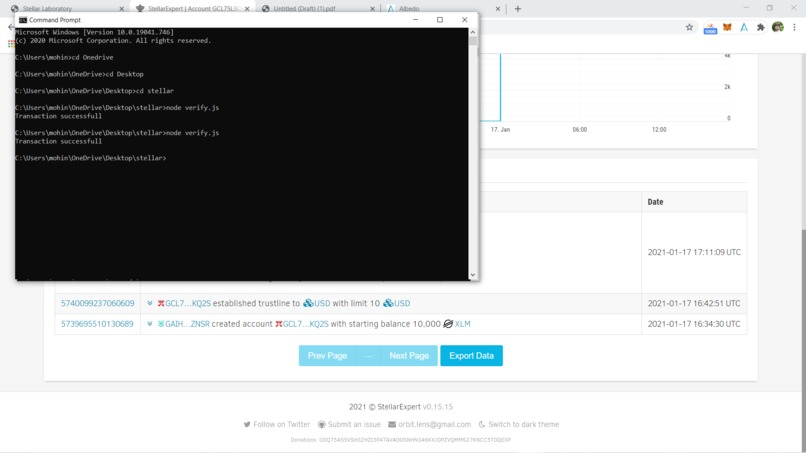This screenshot has height=453, width=806.
Task: Focus the Command Prompt input line
Action: click(90, 158)
